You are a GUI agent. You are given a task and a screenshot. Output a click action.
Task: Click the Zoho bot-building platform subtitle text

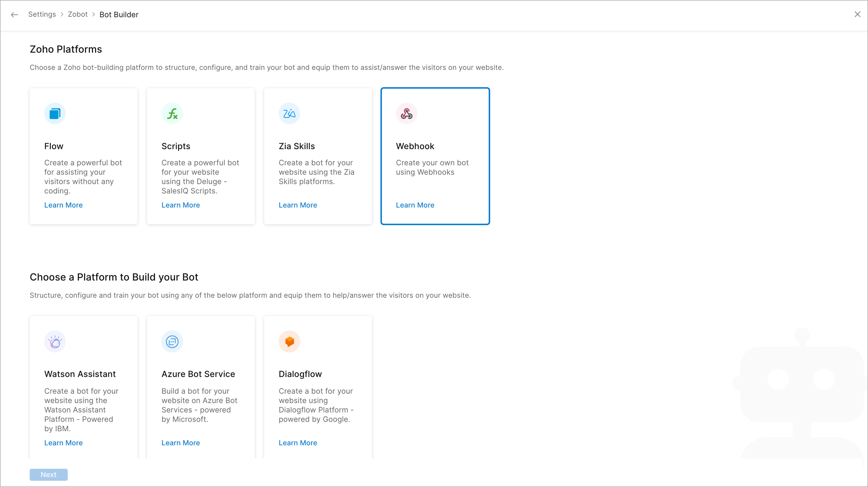[x=266, y=68]
